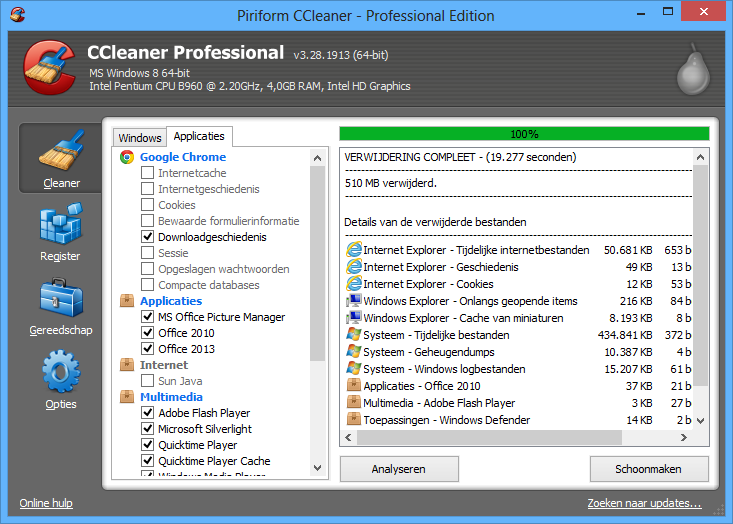Click the results horizontal scrollbar thumb
733x524 pixels.
coord(489,438)
